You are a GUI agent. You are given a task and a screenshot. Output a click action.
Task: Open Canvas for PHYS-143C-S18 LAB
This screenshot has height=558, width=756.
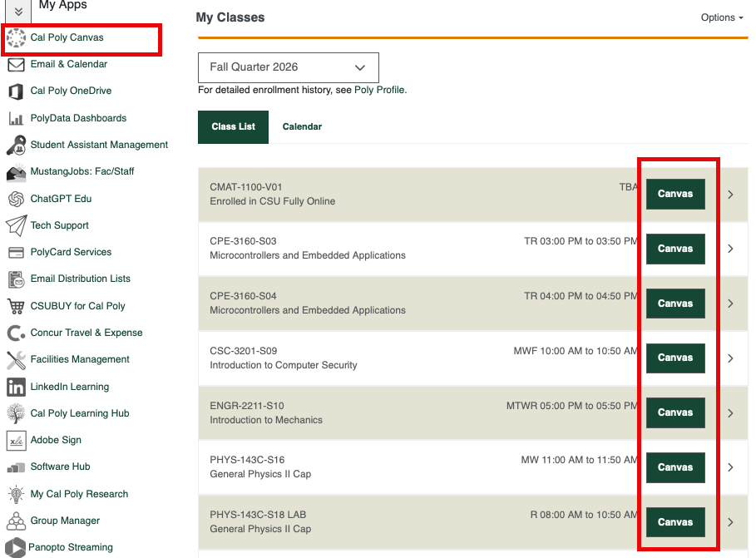pyautogui.click(x=675, y=522)
